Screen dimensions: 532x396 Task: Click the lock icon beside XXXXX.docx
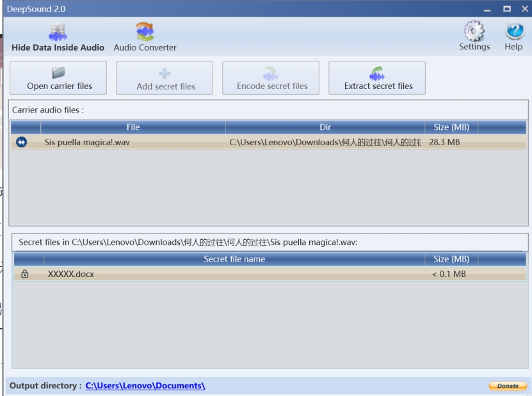tap(25, 274)
